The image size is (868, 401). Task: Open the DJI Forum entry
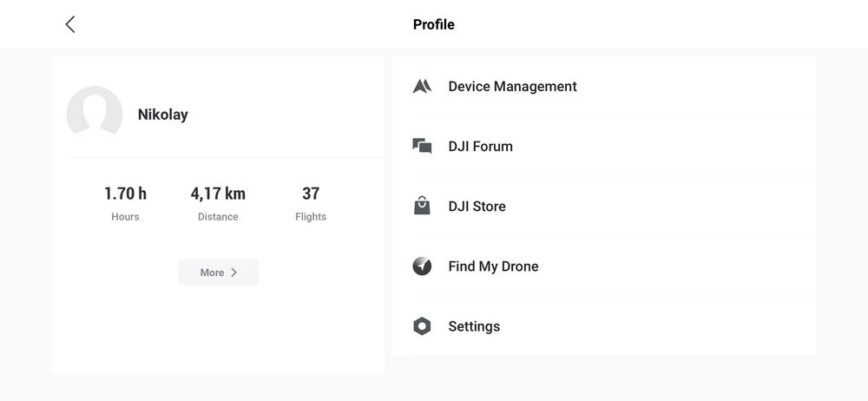pyautogui.click(x=480, y=146)
